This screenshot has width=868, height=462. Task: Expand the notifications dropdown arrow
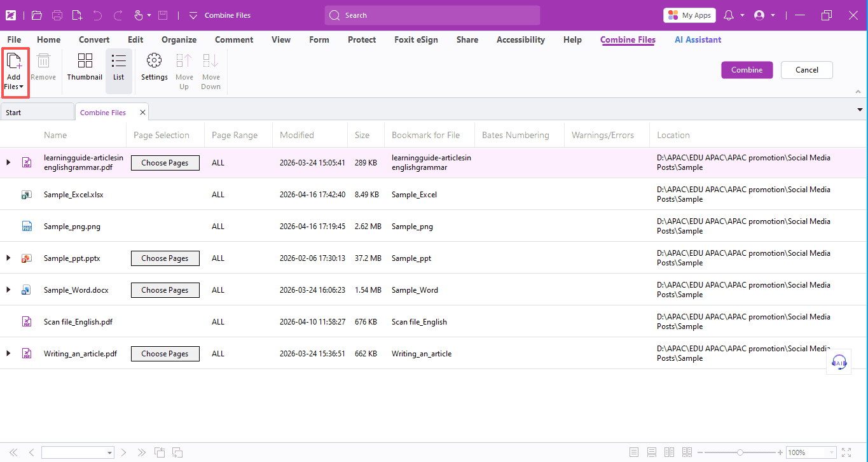tap(742, 15)
